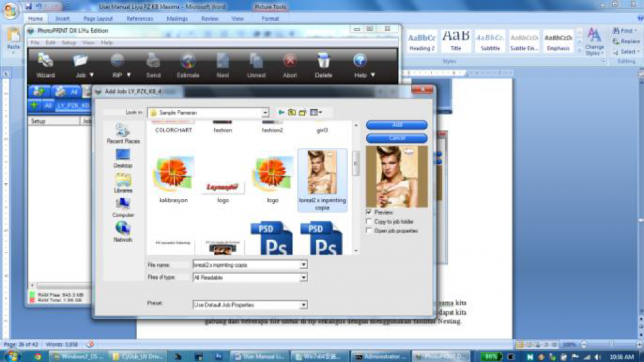Click the Add button
Image resolution: width=644 pixels, height=362 pixels.
click(396, 125)
